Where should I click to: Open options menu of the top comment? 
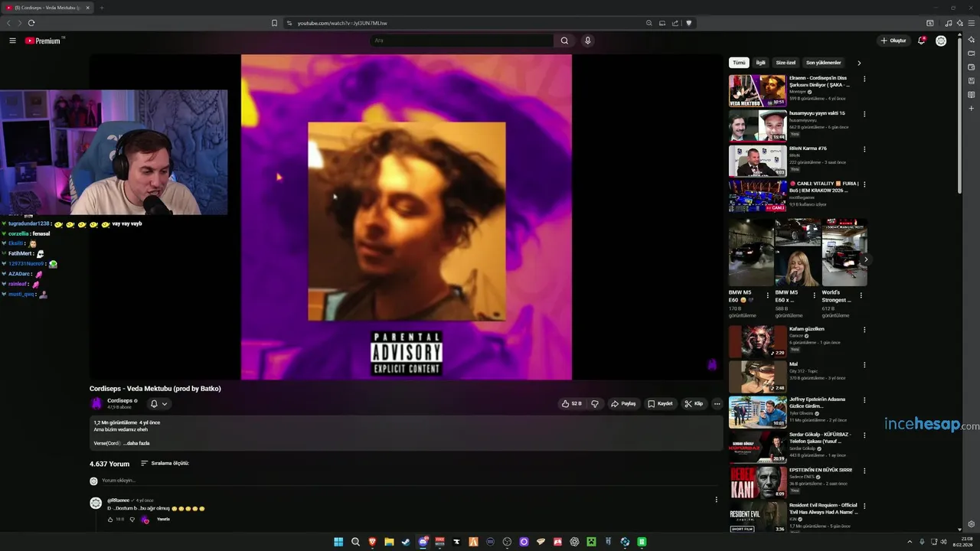717,500
